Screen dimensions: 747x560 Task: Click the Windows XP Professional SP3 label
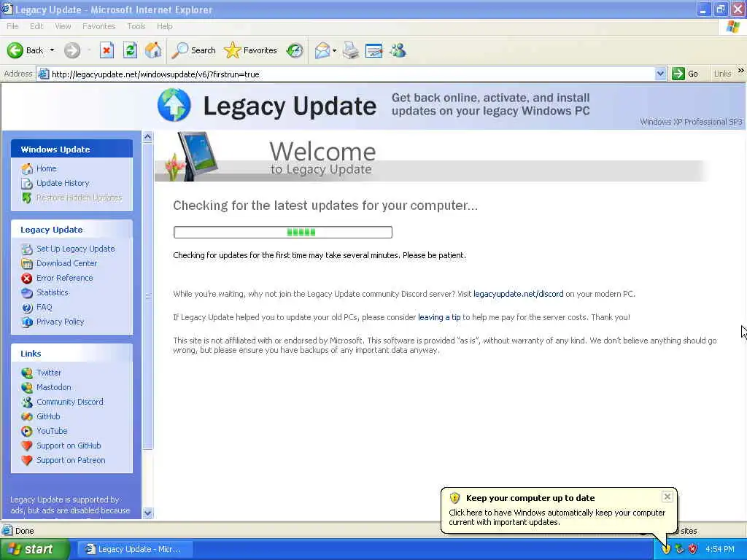coord(691,122)
